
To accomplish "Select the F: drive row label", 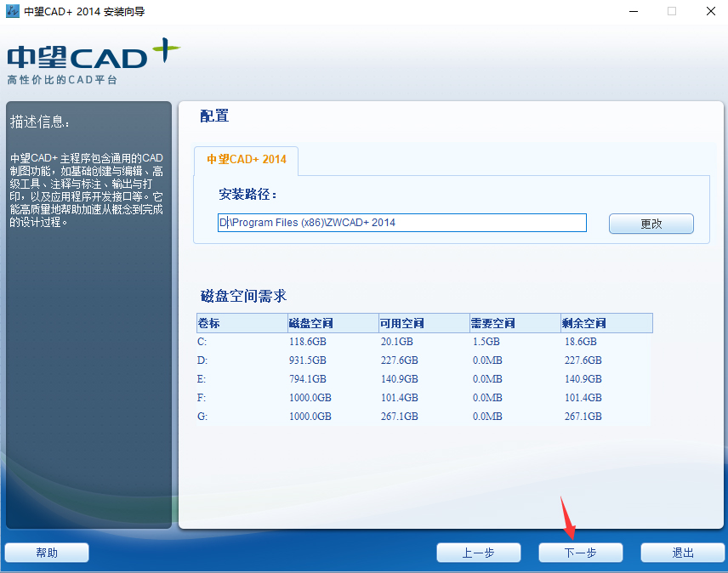I will [x=202, y=398].
